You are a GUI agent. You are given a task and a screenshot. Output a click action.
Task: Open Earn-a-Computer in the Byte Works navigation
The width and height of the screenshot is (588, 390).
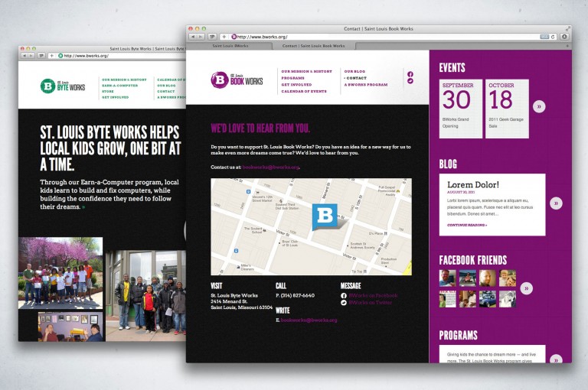coord(119,86)
